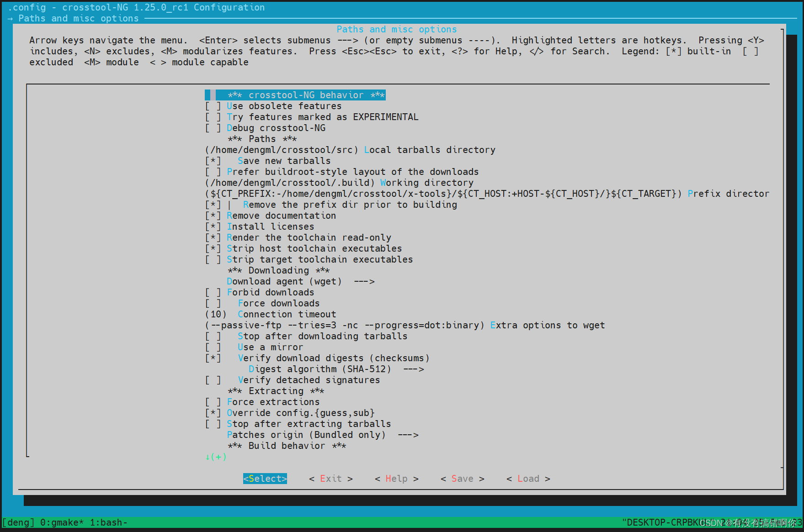Open Download agent (wget) submenu
The image size is (804, 532).
pos(301,281)
